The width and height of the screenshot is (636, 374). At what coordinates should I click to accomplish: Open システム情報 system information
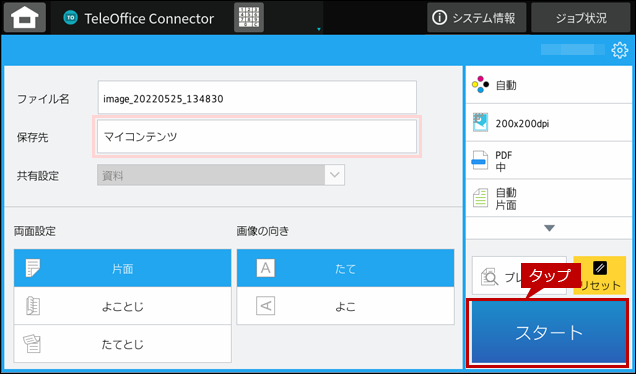pyautogui.click(x=476, y=18)
